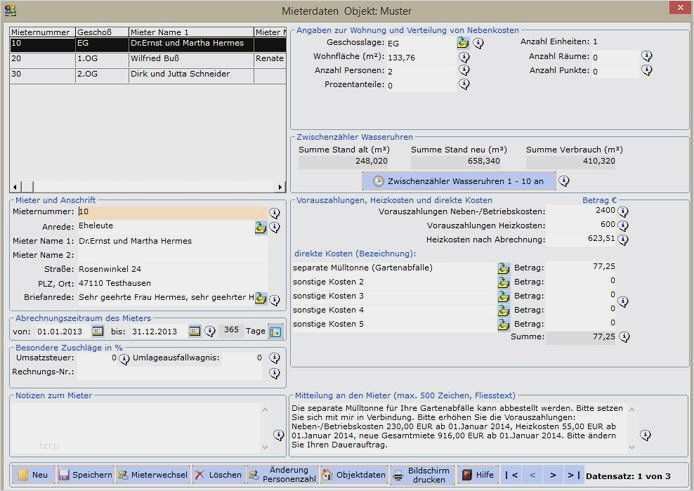Image resolution: width=694 pixels, height=491 pixels.
Task: Show info for Anzahl Personen field
Action: (464, 70)
